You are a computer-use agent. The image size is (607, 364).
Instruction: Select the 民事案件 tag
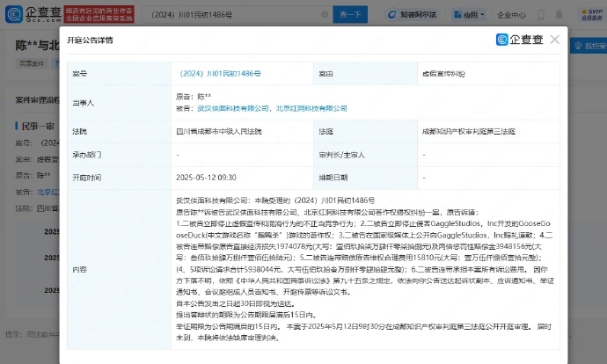33,63
